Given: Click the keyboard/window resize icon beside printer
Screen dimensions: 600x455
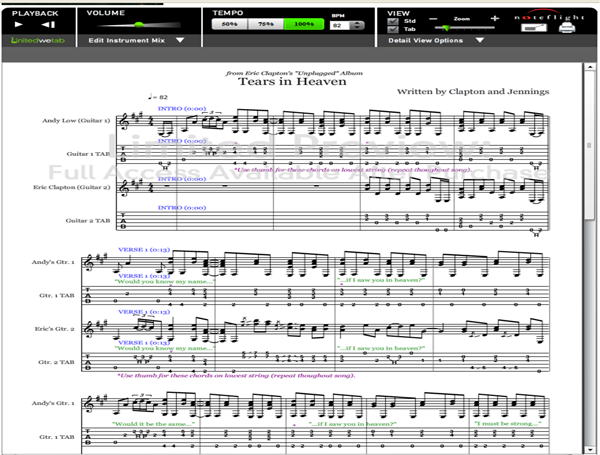Looking at the screenshot, I should 534,28.
